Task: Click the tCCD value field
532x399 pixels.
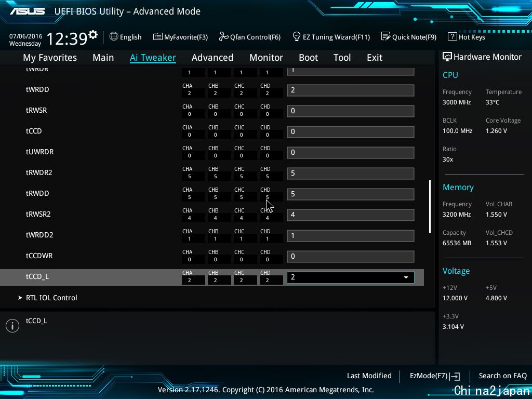Action: tap(351, 131)
